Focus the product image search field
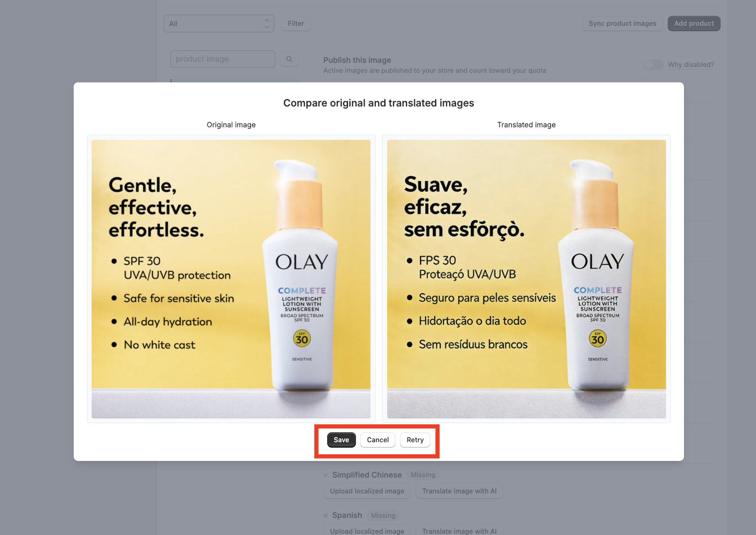 pyautogui.click(x=223, y=59)
